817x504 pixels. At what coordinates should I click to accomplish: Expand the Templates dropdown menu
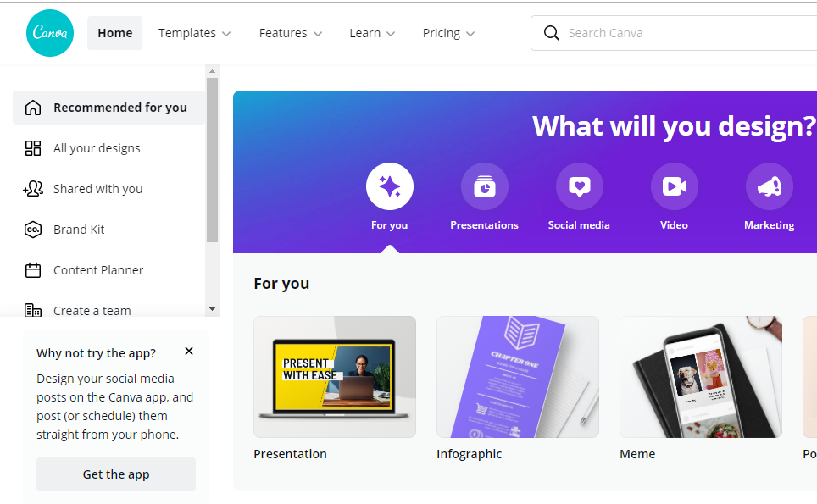pyautogui.click(x=194, y=33)
